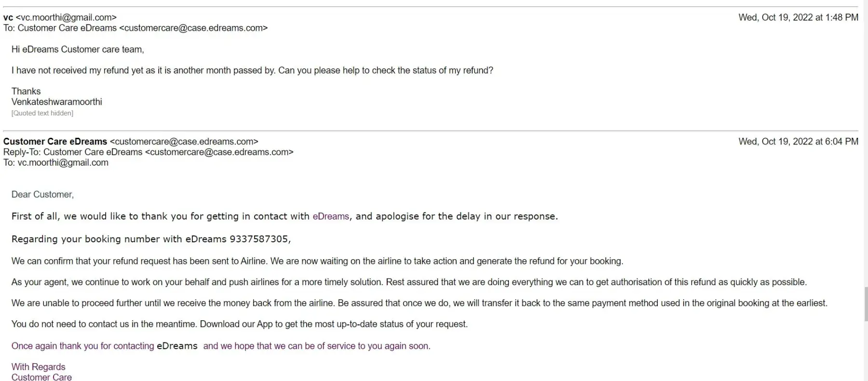Click the bold "Customer Care eDreams" sender name
The image size is (868, 381).
[55, 142]
